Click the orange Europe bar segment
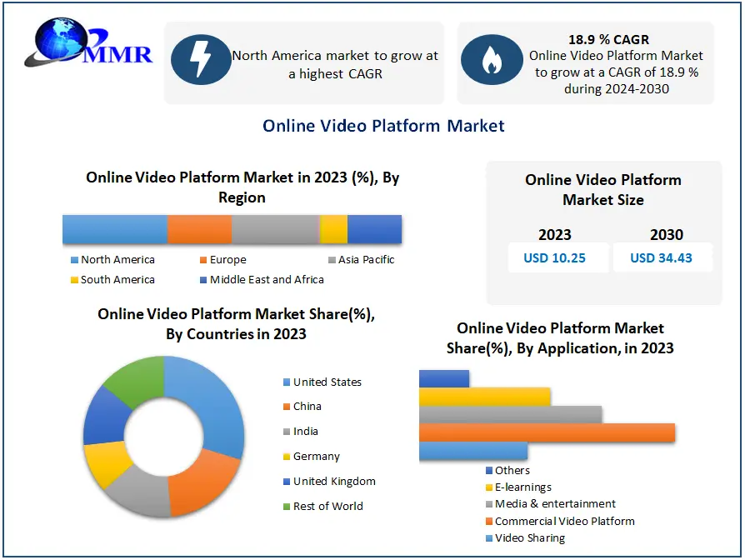 [199, 229]
